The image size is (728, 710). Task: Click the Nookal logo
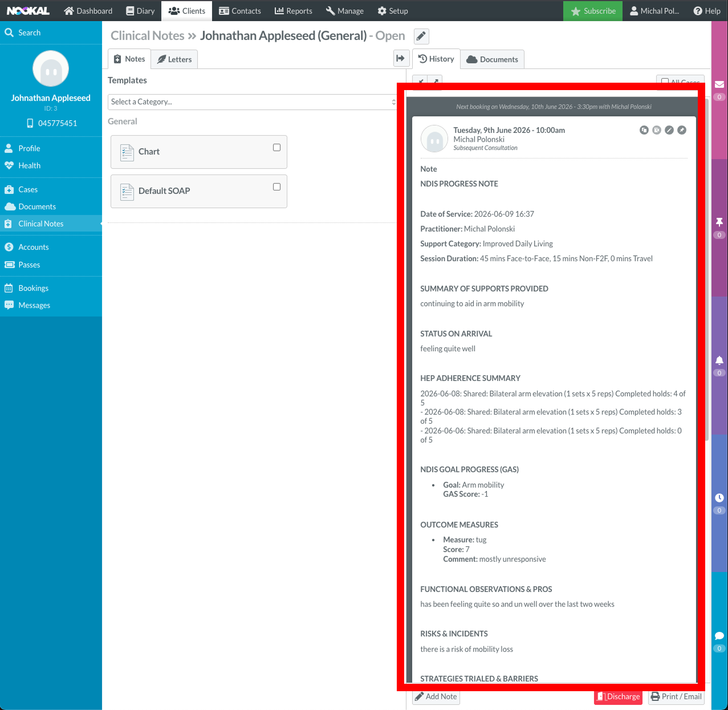(x=28, y=11)
